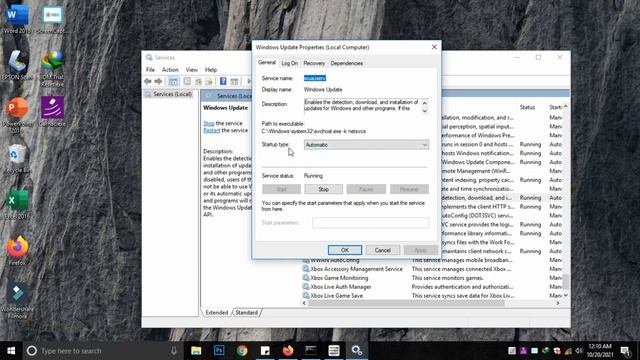Click the Restart the service link
The height and width of the screenshot is (360, 640).
point(211,131)
